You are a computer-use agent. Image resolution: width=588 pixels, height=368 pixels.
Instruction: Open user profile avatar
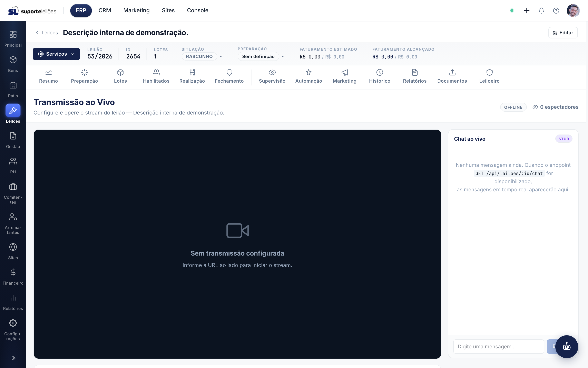pyautogui.click(x=573, y=10)
